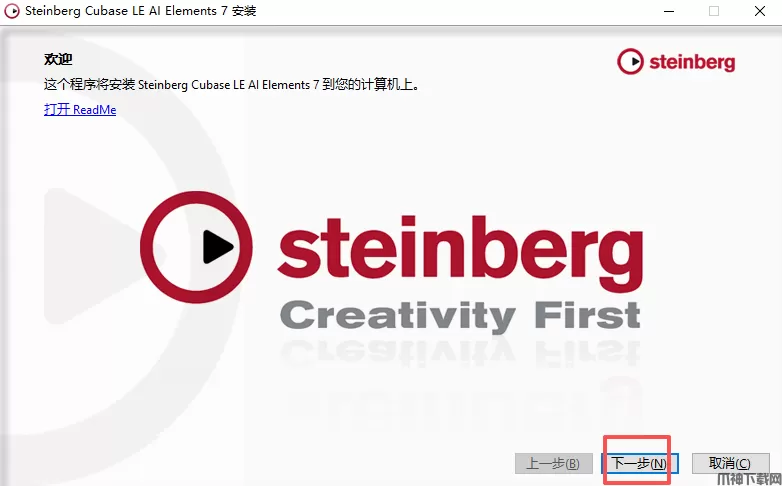The height and width of the screenshot is (486, 782).
Task: Click the disabled maximize window button
Action: click(714, 11)
